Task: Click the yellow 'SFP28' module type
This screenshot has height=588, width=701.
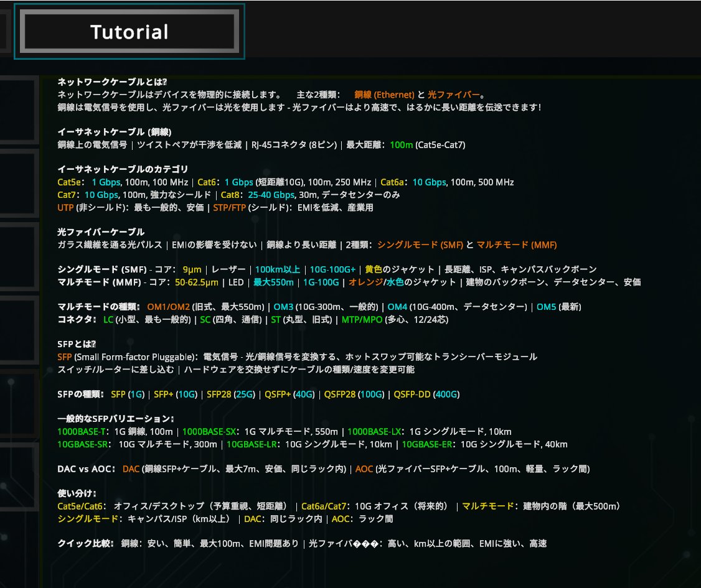Action: (219, 394)
